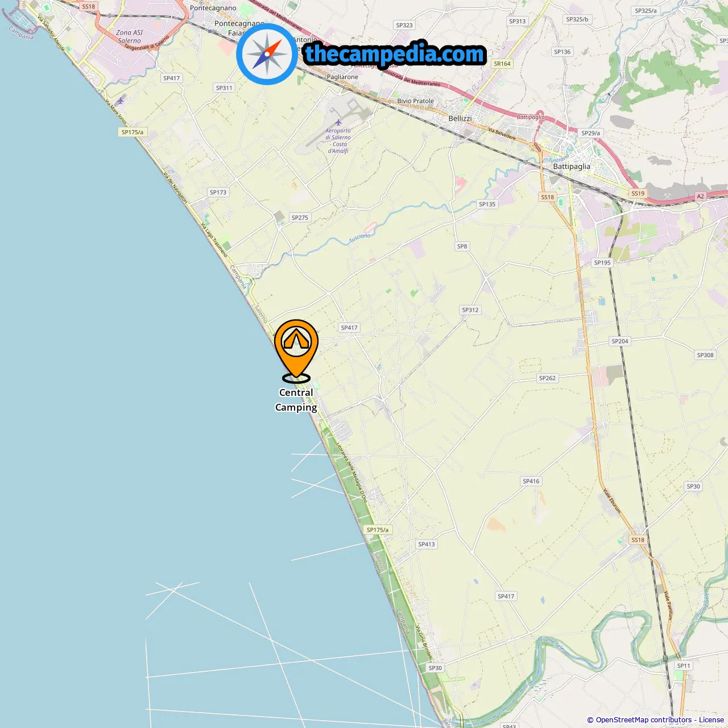Select the Bivio Pratole place label

coord(415,101)
